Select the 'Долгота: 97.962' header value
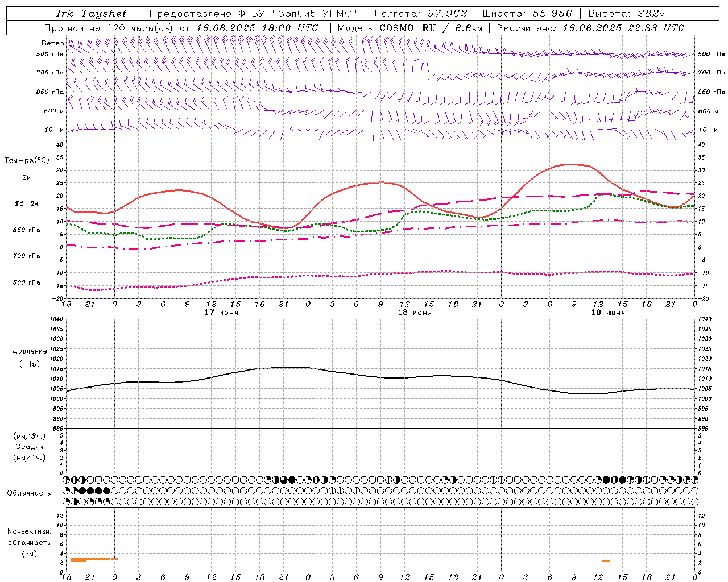 click(x=420, y=14)
